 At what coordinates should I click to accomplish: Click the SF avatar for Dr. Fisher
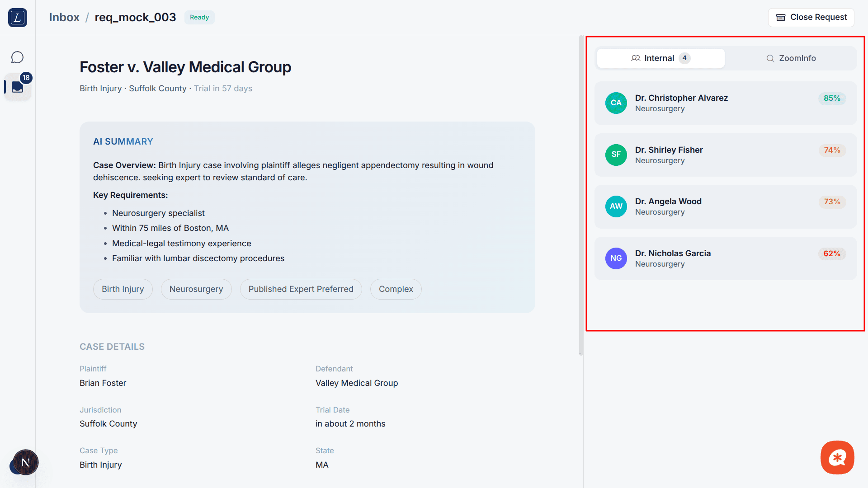tap(616, 155)
